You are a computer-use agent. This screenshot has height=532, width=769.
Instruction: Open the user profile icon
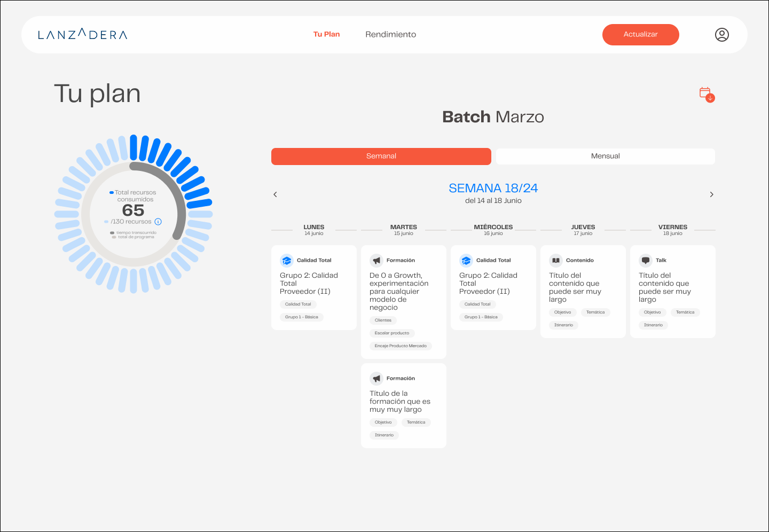point(722,35)
